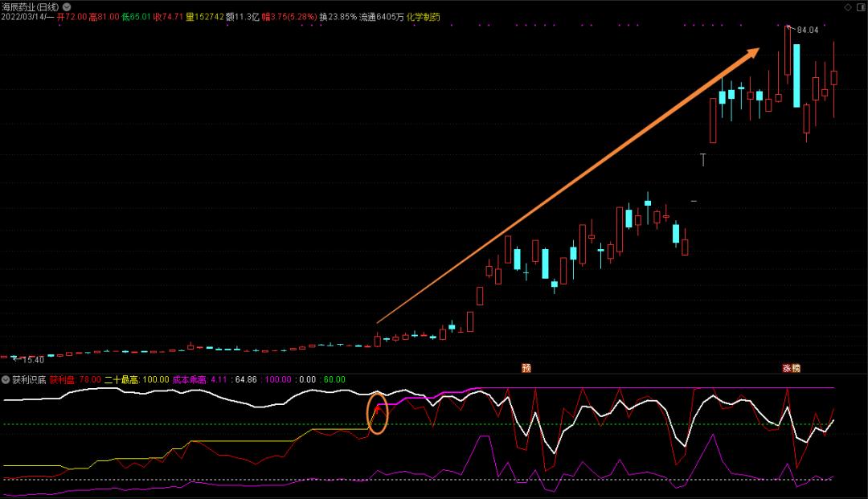The height and width of the screenshot is (499, 868).
Task: Click the T-shaped limit-up candle
Action: click(703, 159)
